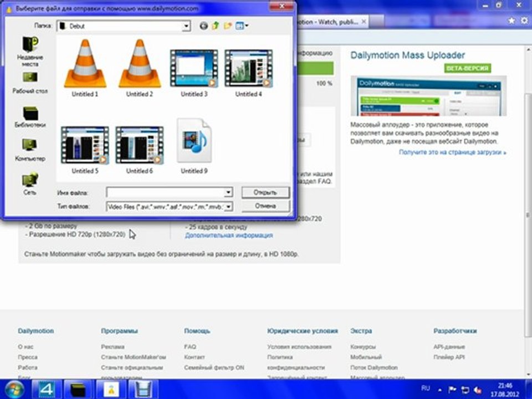The image size is (532, 399).
Task: Open Станьте официальным footer link
Action: (x=132, y=367)
